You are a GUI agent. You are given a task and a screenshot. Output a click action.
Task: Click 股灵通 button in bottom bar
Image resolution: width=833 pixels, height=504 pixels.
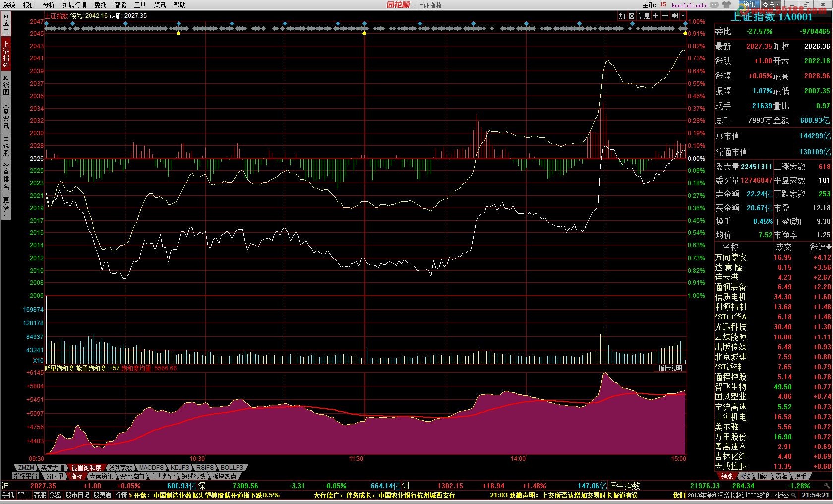[x=102, y=495]
